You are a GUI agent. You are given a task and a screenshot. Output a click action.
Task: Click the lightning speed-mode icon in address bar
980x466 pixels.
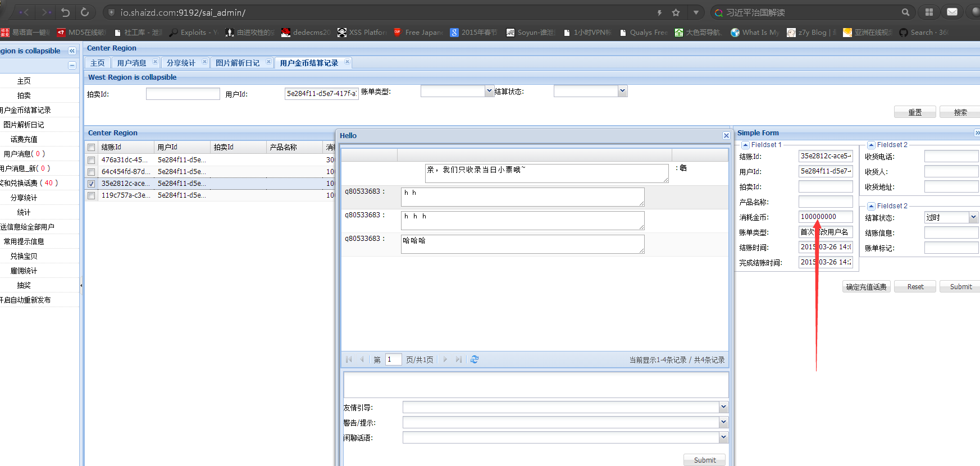tap(659, 12)
